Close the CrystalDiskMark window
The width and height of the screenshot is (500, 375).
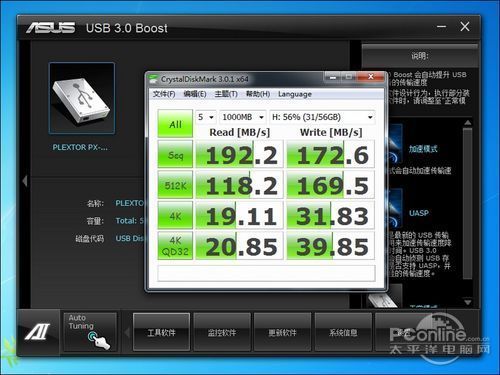click(370, 77)
